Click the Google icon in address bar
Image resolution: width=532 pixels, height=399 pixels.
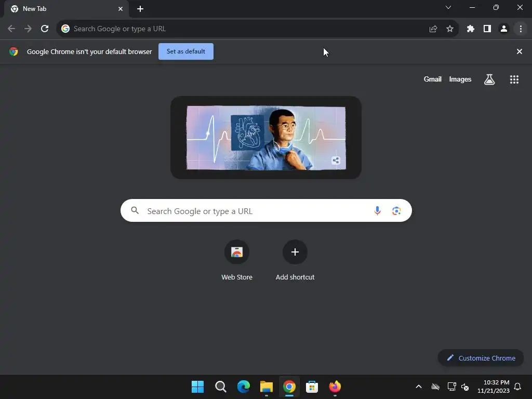point(65,29)
